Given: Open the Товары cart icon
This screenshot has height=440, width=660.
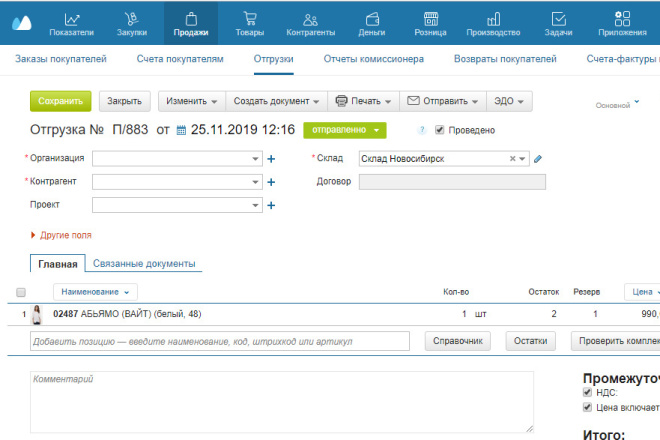Looking at the screenshot, I should 250,19.
